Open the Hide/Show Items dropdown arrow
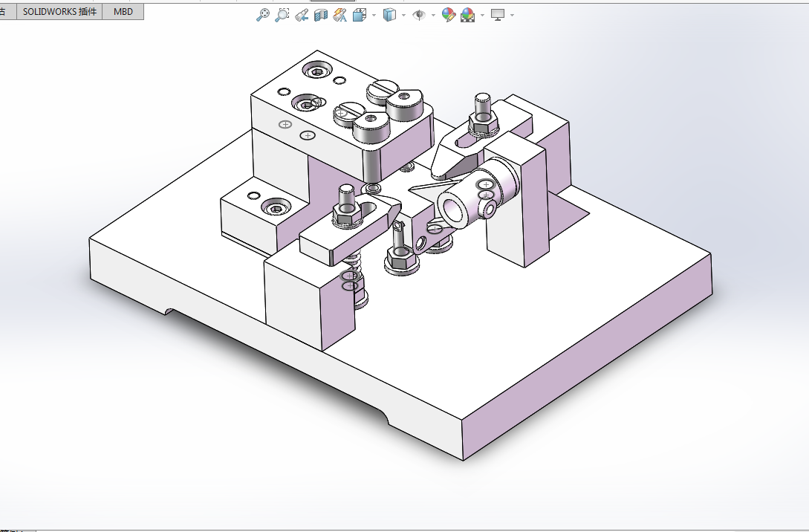 click(x=433, y=16)
